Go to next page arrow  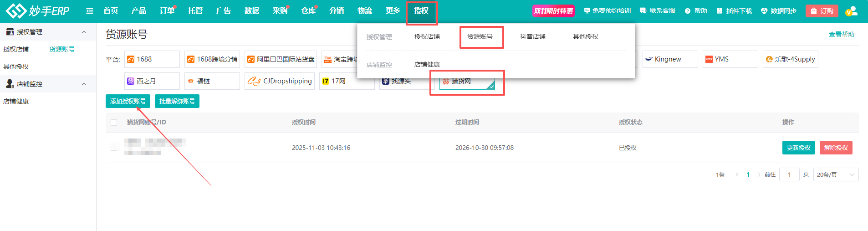point(759,175)
